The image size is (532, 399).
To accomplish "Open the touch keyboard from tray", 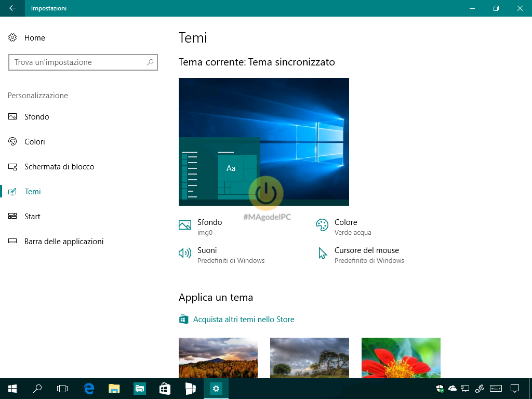I will [496, 389].
